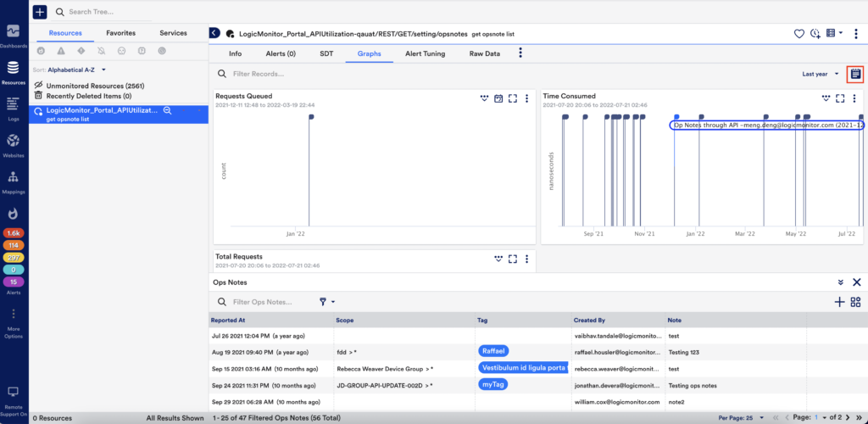Open the Resources section in sidebar

(14, 72)
